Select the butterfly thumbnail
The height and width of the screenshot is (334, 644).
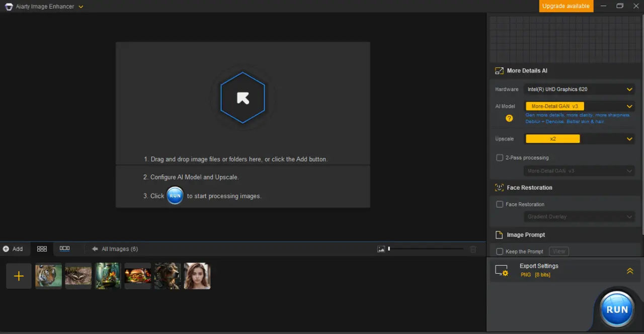pos(78,276)
